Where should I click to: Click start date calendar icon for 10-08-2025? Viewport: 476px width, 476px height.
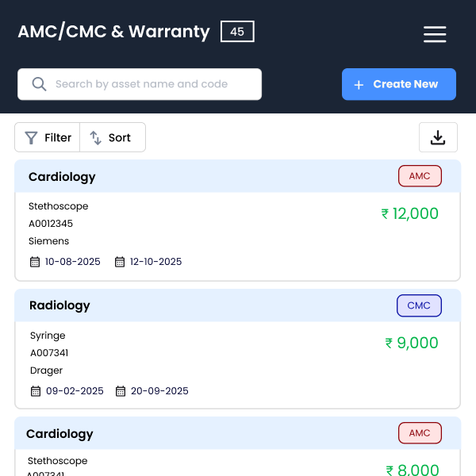[35, 262]
